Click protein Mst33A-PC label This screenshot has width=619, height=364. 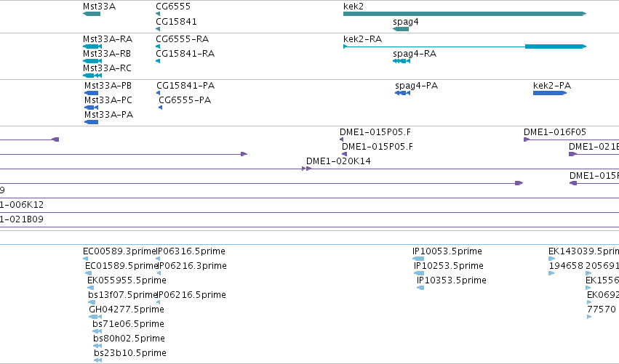click(108, 100)
